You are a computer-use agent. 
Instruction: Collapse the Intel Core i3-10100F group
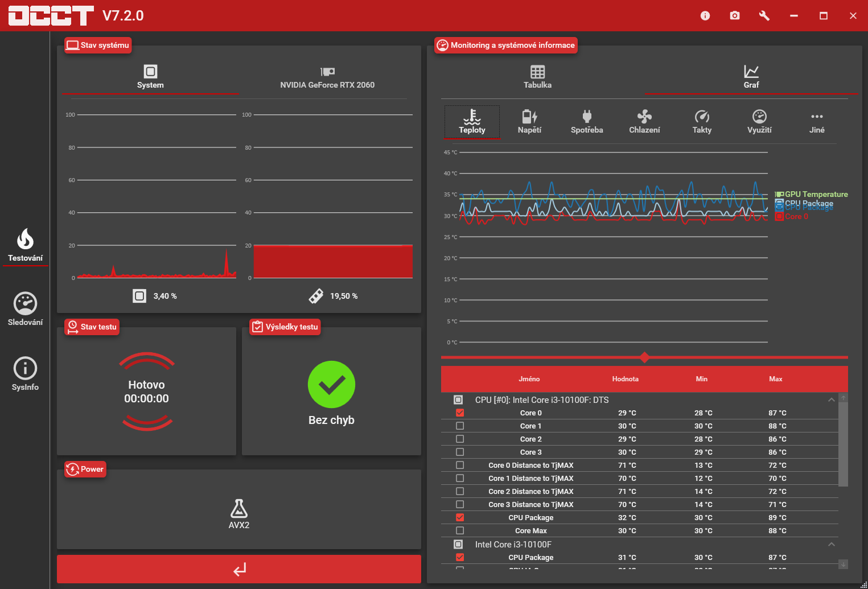tap(832, 544)
